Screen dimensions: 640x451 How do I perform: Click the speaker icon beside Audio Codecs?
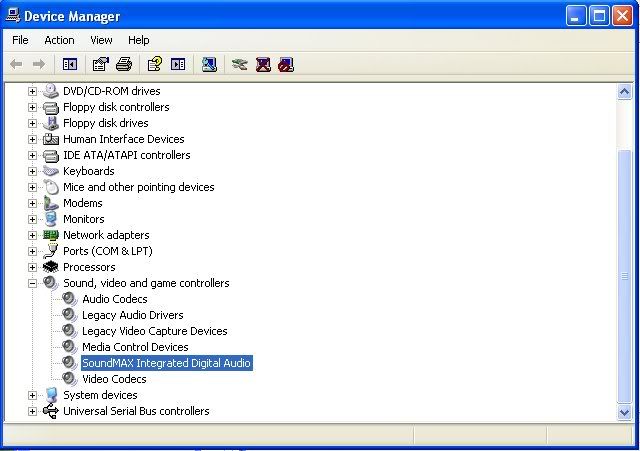[70, 299]
